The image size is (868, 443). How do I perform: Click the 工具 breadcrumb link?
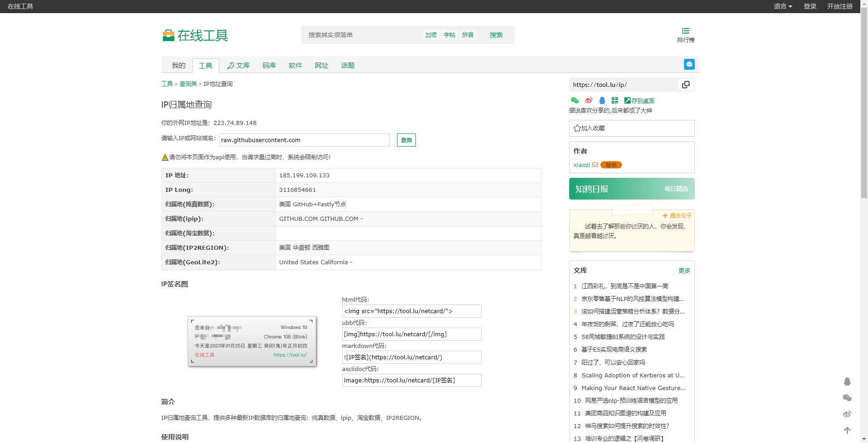pos(167,84)
